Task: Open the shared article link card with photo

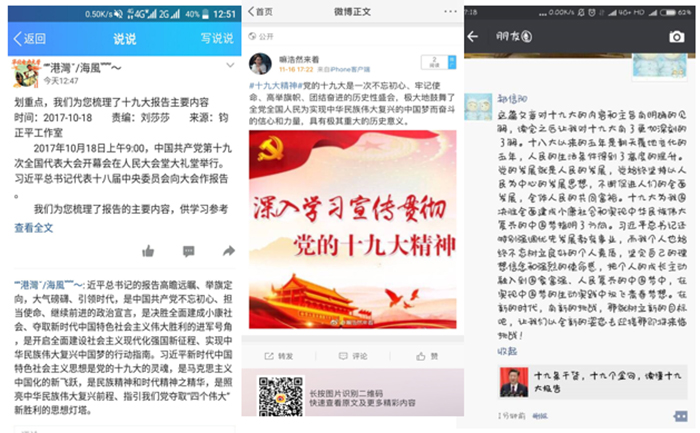Action: click(x=592, y=383)
